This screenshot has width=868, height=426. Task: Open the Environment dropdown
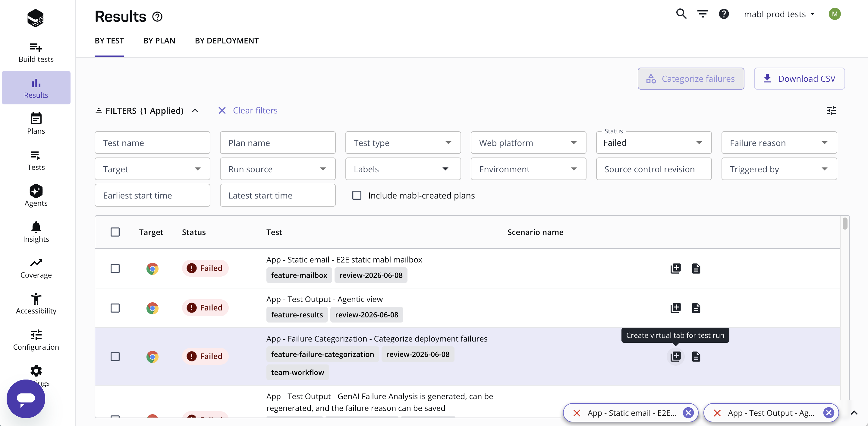(x=528, y=169)
